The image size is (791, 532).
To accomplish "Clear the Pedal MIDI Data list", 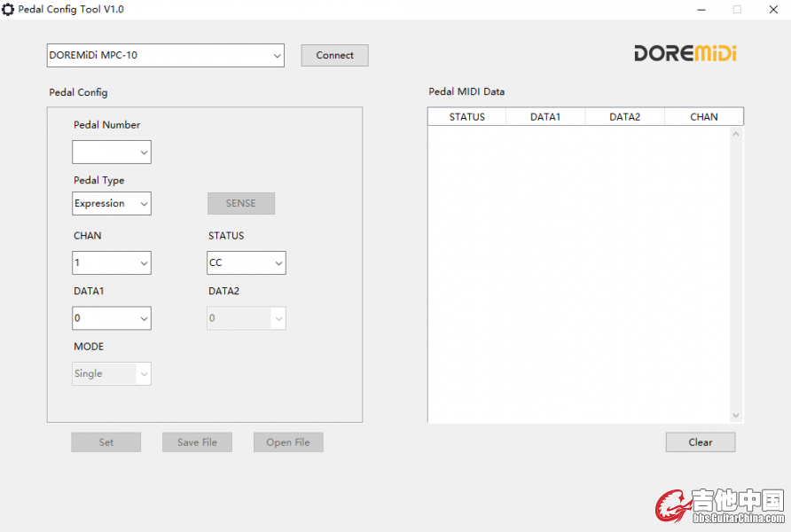I will tap(700, 442).
